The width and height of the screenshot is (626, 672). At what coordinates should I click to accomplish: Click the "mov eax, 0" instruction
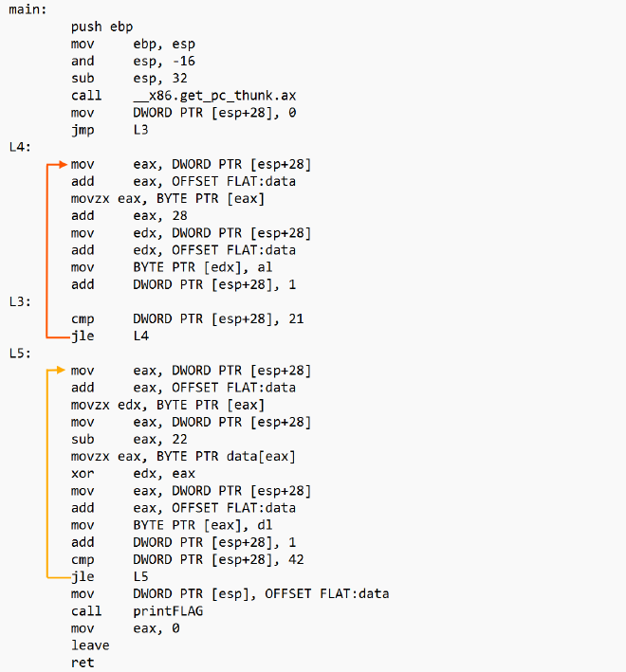[x=125, y=628]
